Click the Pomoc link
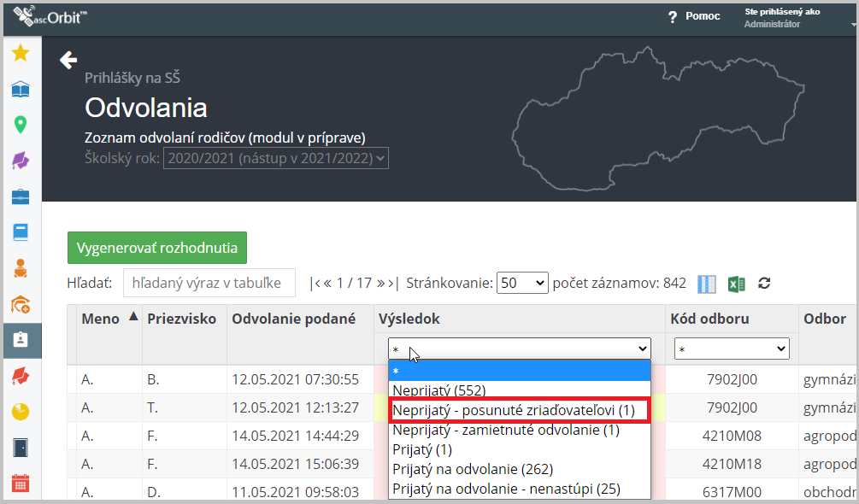Screen dimensions: 859x504 703,16
